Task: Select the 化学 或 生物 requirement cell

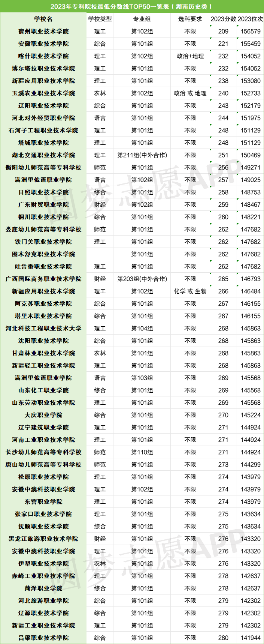Action: click(x=190, y=291)
